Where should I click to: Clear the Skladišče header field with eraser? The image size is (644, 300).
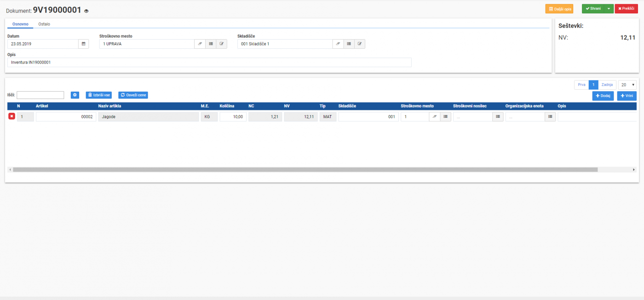(x=338, y=44)
